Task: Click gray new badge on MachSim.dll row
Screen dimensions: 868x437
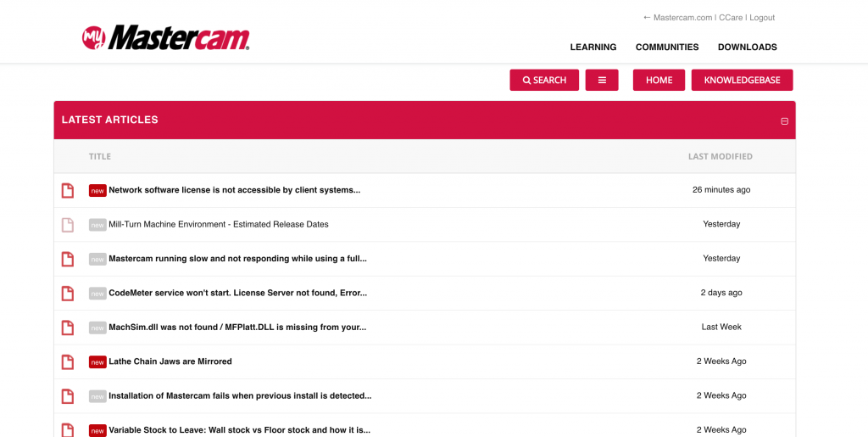Action: [97, 328]
